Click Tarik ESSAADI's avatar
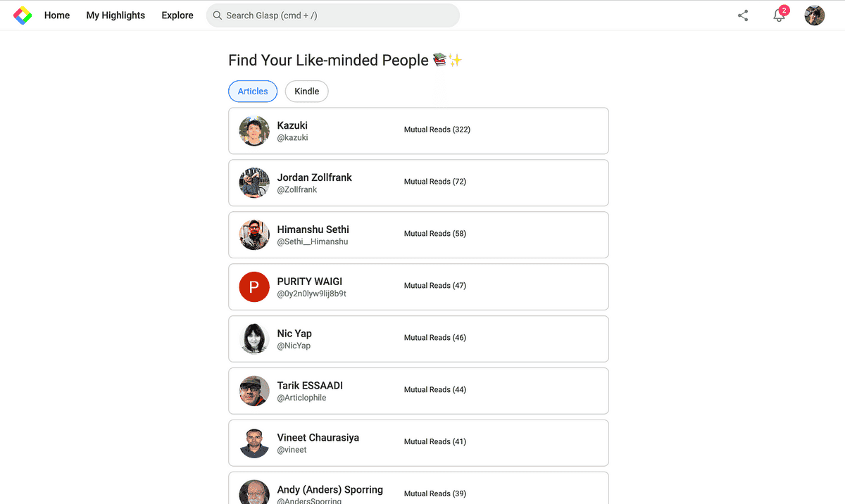The width and height of the screenshot is (845, 504). coord(254,391)
